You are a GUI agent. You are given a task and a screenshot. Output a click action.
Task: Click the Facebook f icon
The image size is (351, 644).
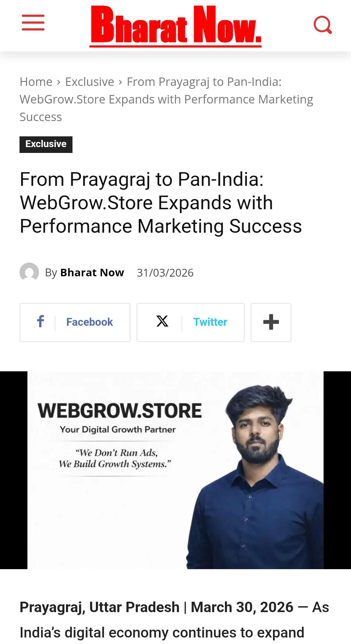pos(41,322)
